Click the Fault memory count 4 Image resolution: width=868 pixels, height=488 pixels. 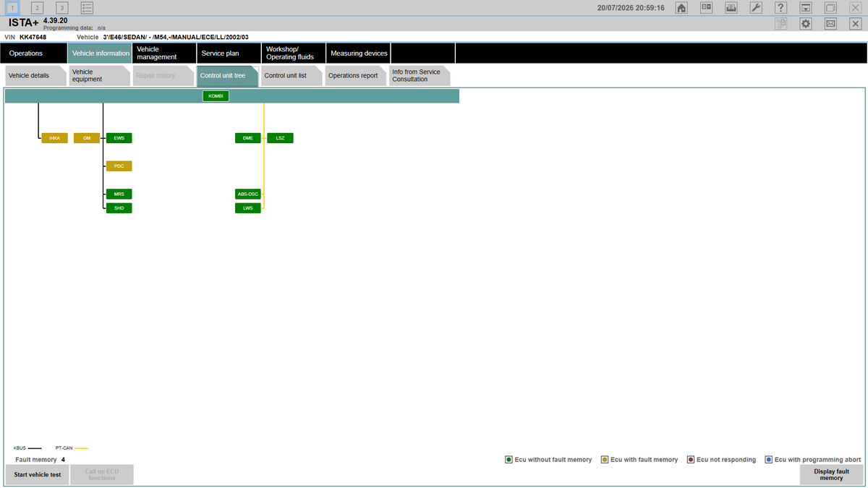point(63,460)
